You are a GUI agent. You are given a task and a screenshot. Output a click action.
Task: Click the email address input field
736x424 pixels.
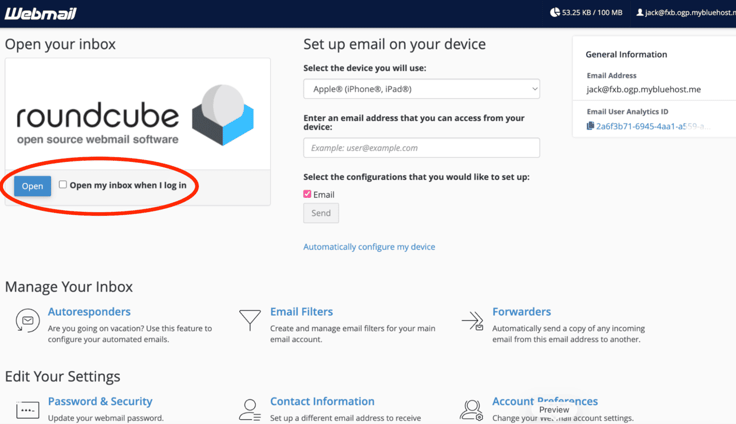[x=421, y=147]
